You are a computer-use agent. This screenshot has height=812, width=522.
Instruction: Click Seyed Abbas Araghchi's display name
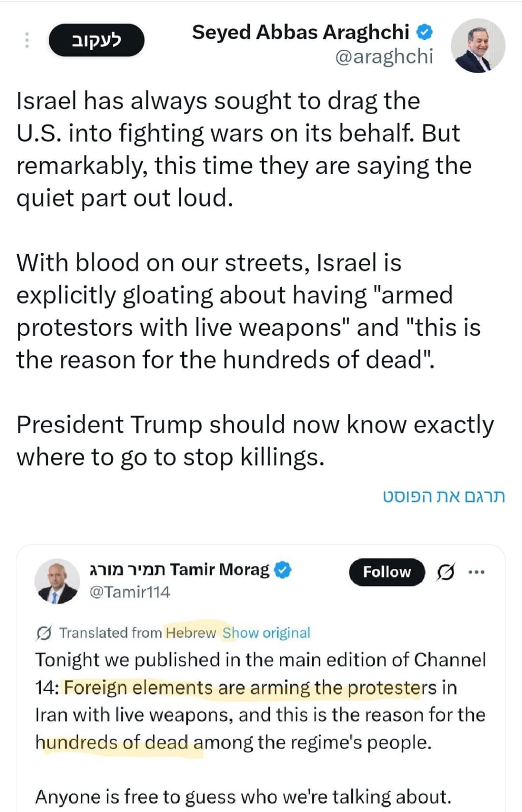pyautogui.click(x=302, y=32)
